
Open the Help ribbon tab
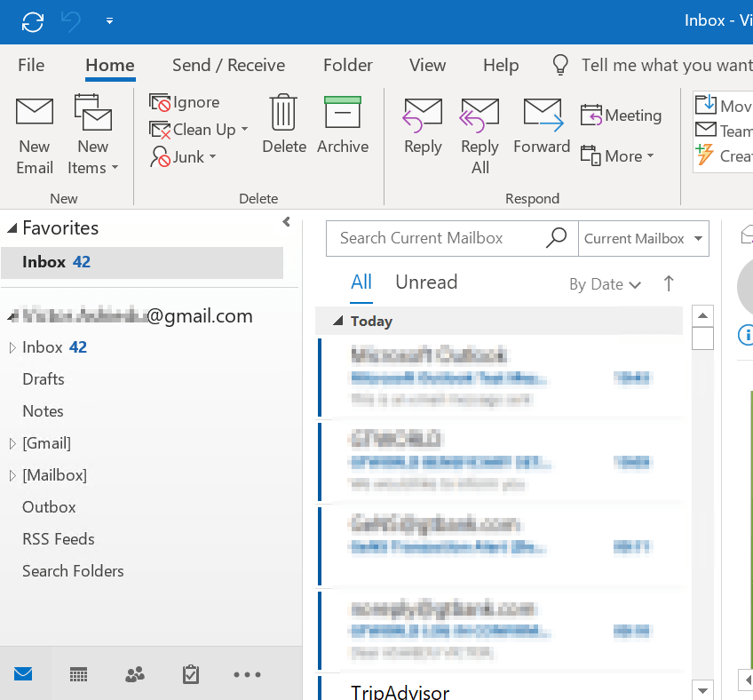pos(501,65)
